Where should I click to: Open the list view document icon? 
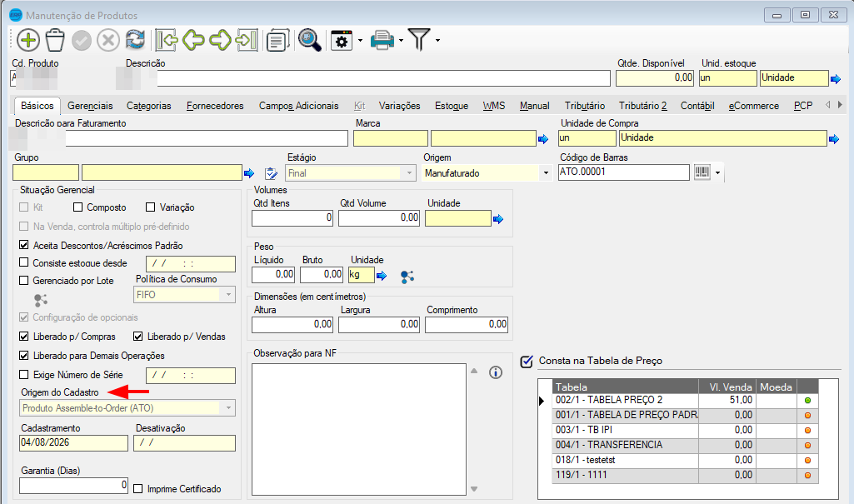point(277,41)
